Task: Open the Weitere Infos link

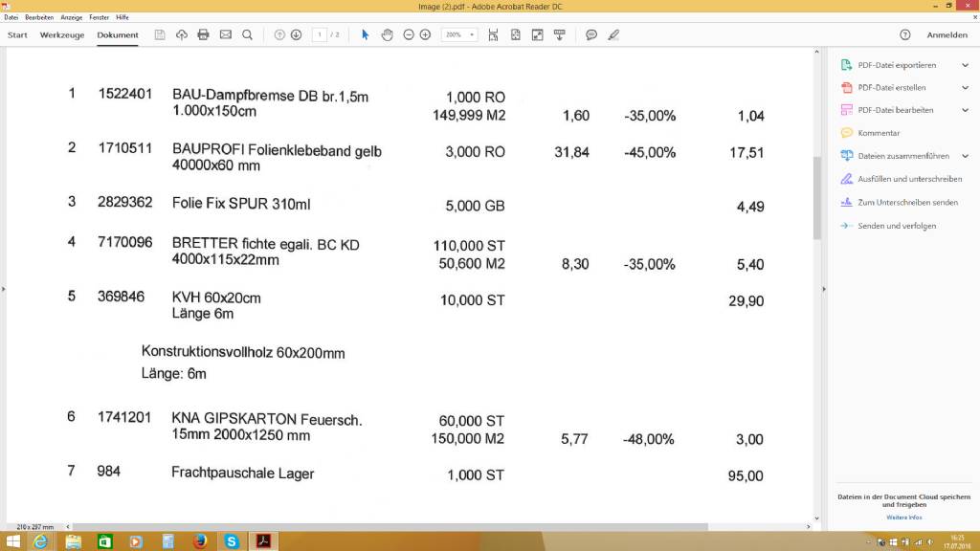Action: (903, 518)
